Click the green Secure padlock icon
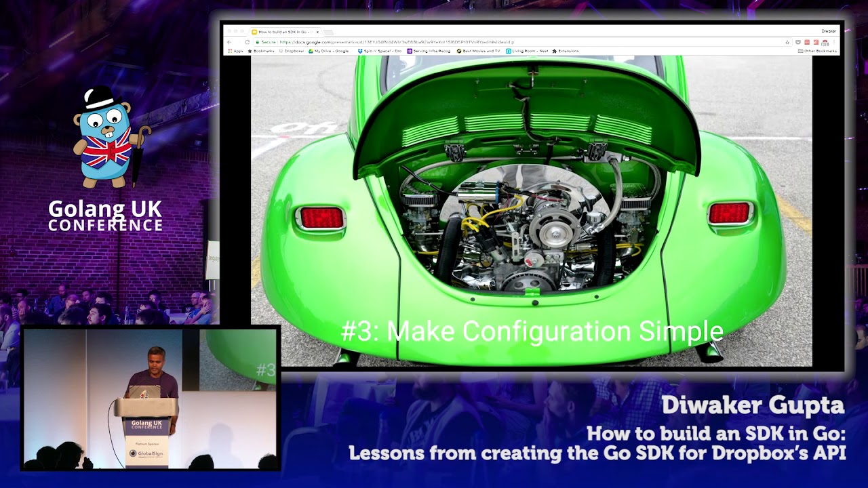Image resolution: width=868 pixels, height=488 pixels. [x=256, y=42]
